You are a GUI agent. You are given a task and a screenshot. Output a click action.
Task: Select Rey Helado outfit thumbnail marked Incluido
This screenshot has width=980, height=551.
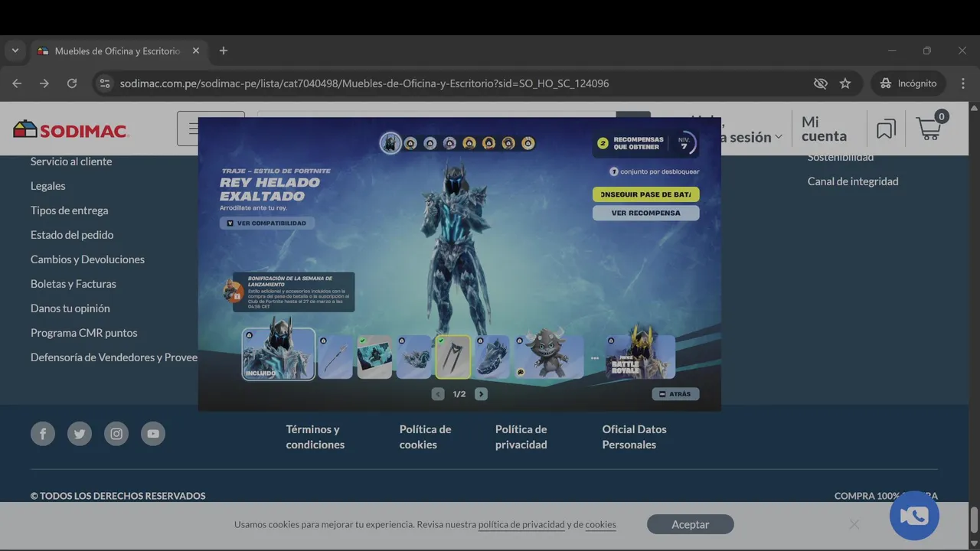[279, 354]
